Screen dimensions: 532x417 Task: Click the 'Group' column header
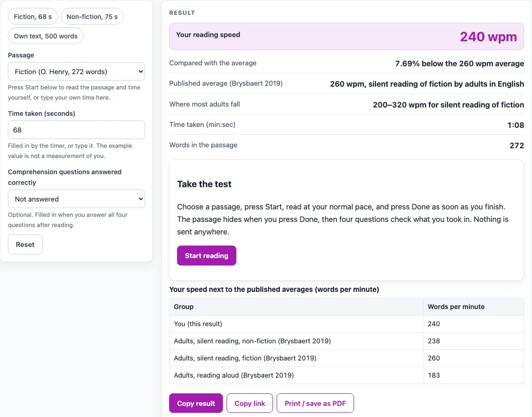296,307
